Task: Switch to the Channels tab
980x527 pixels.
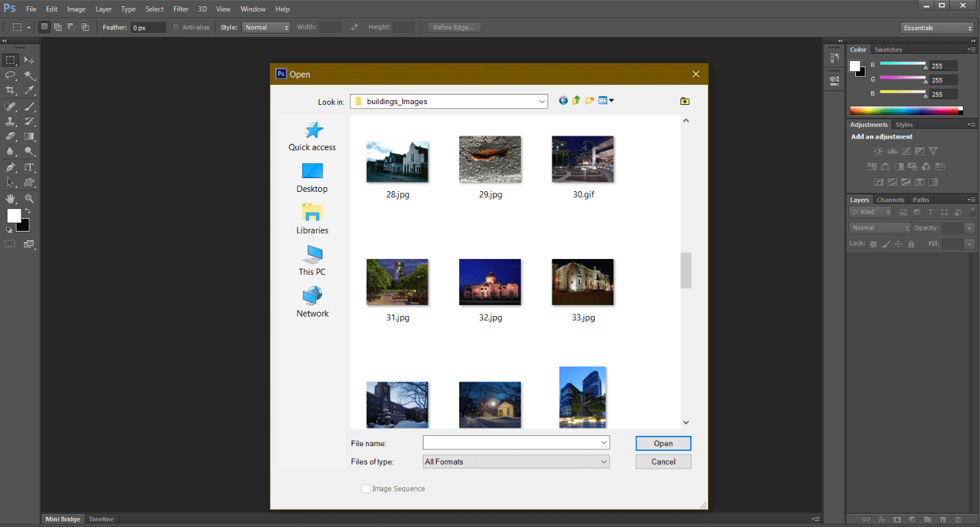Action: click(x=891, y=199)
